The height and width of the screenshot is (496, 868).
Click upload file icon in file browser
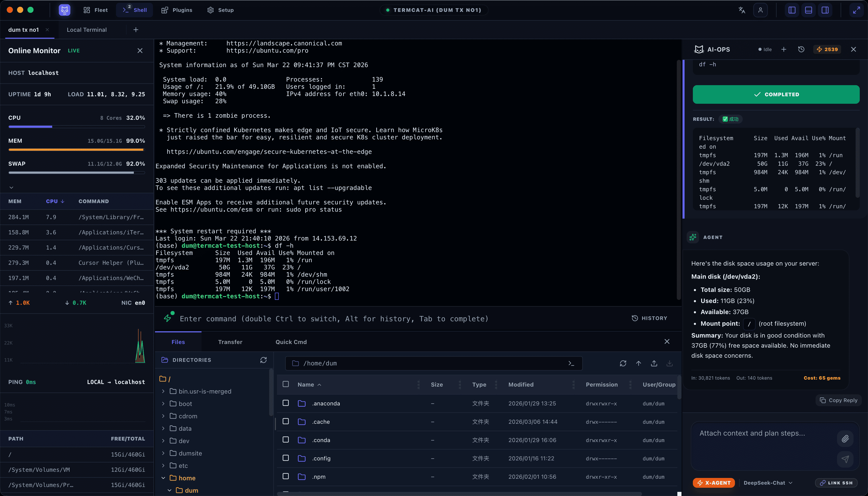tap(654, 363)
